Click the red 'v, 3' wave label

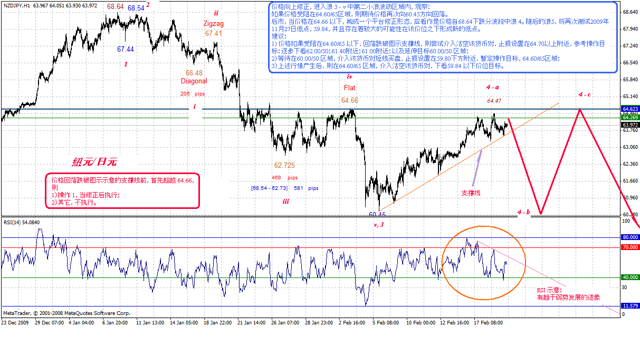pyautogui.click(x=378, y=225)
